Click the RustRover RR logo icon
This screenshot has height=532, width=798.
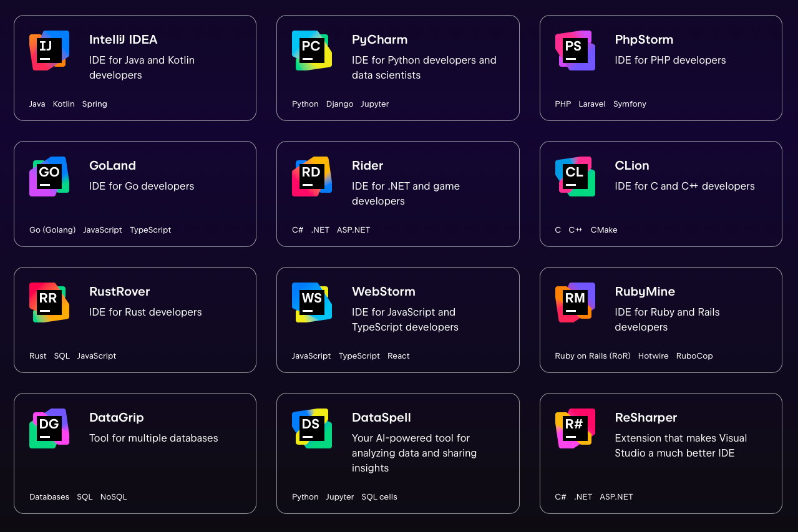click(49, 302)
